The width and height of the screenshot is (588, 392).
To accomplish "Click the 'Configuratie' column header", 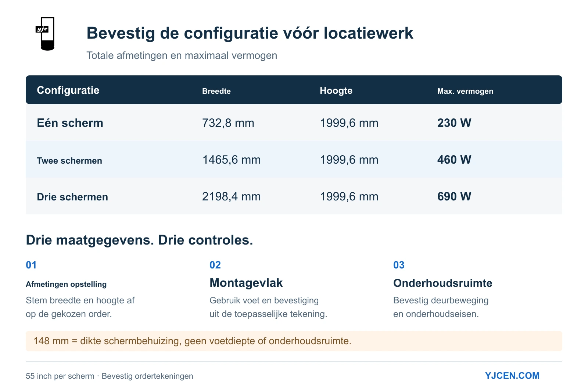I will (68, 90).
